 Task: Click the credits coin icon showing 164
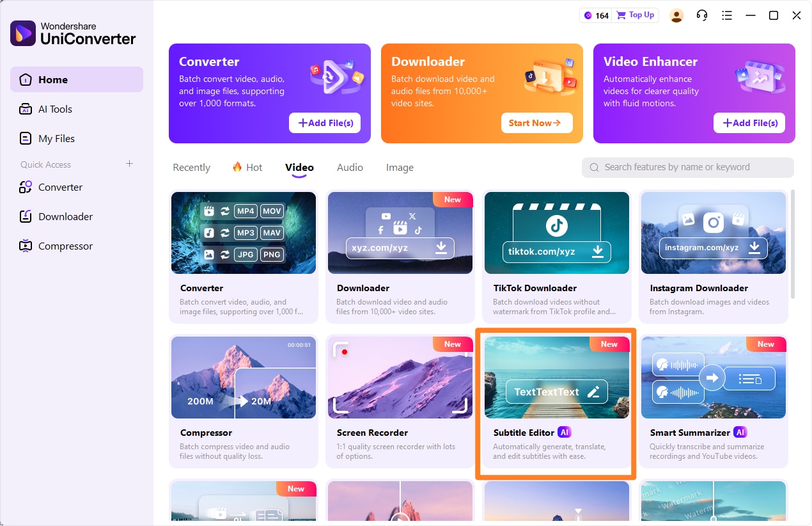[x=588, y=15]
